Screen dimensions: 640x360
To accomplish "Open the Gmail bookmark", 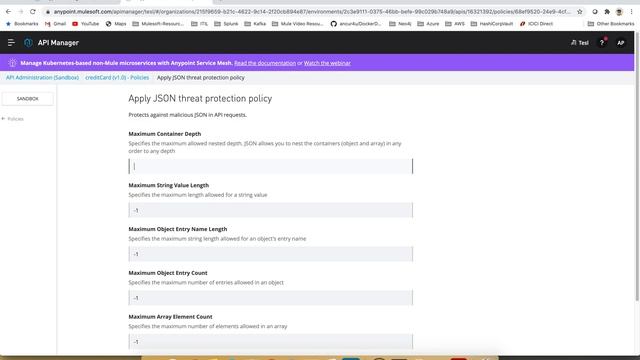I will [55, 24].
